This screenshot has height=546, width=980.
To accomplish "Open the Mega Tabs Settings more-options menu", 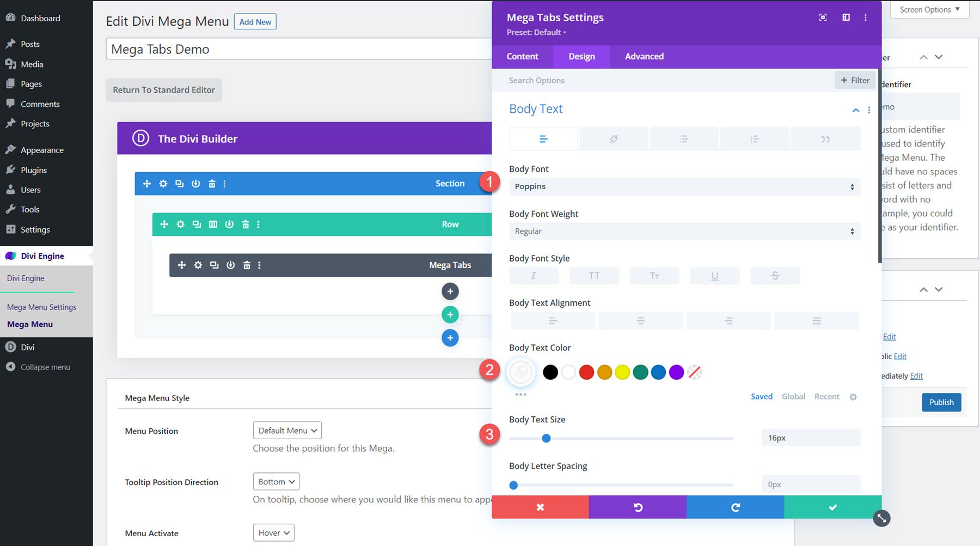I will click(x=865, y=17).
